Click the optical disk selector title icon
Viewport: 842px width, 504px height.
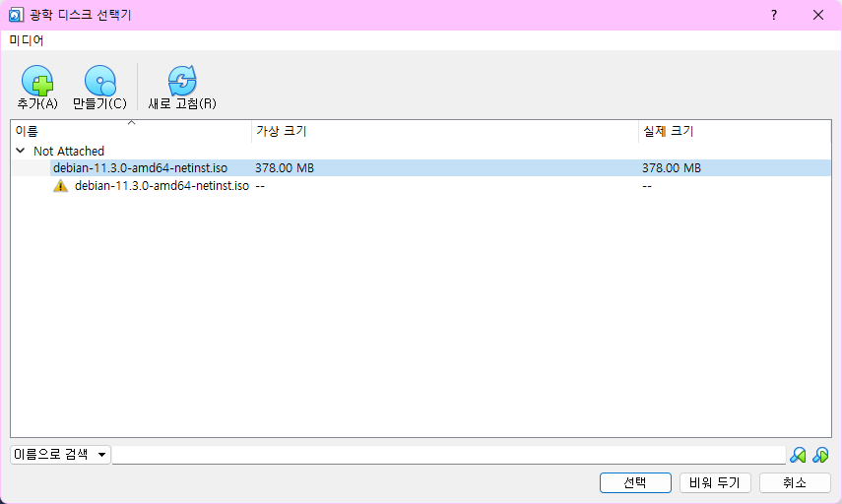click(x=16, y=15)
